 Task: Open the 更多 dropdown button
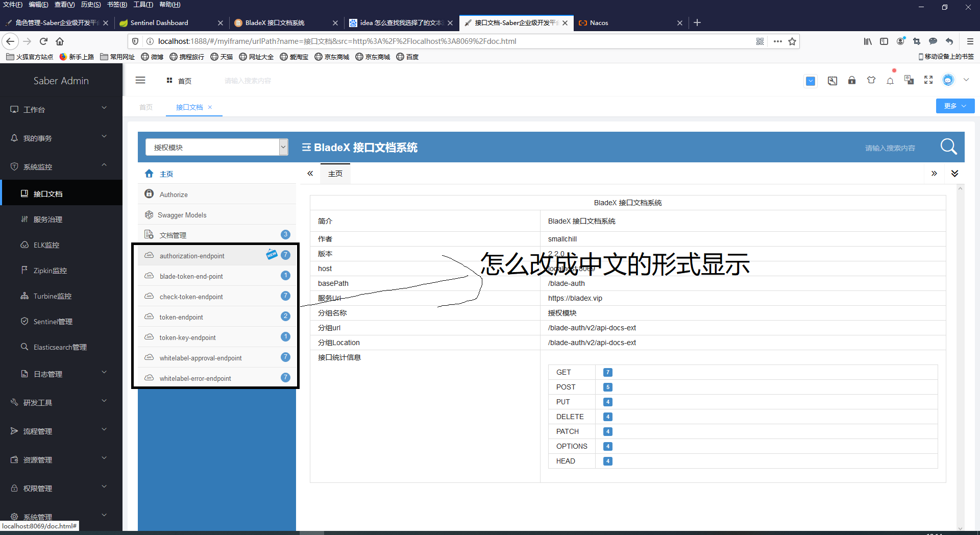955,106
